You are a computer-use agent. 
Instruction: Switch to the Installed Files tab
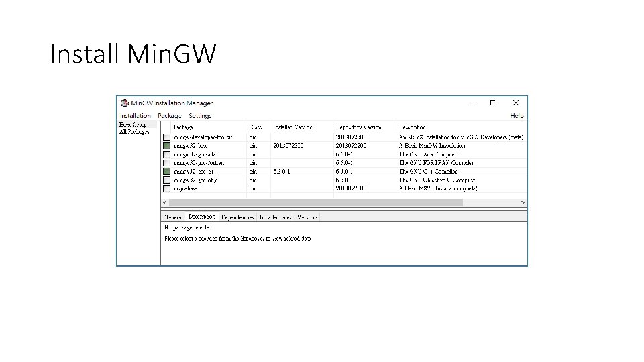pyautogui.click(x=275, y=217)
